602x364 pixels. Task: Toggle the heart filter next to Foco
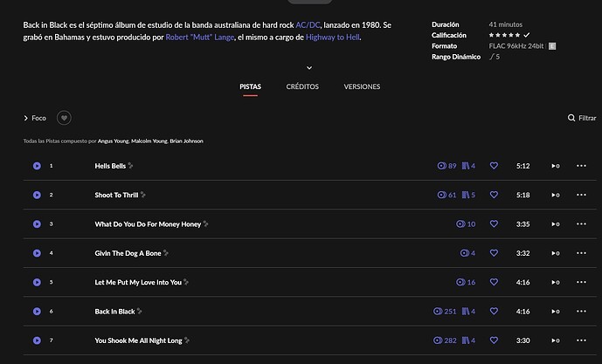[64, 118]
